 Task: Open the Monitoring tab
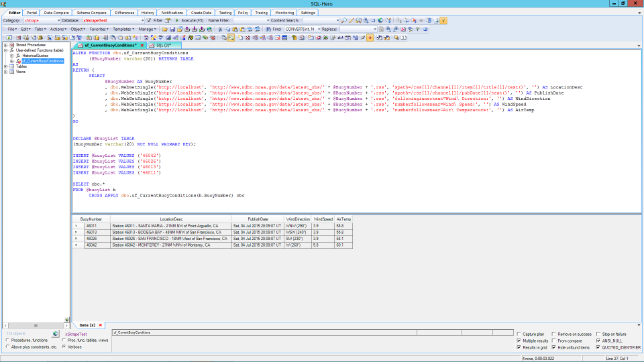pos(284,13)
